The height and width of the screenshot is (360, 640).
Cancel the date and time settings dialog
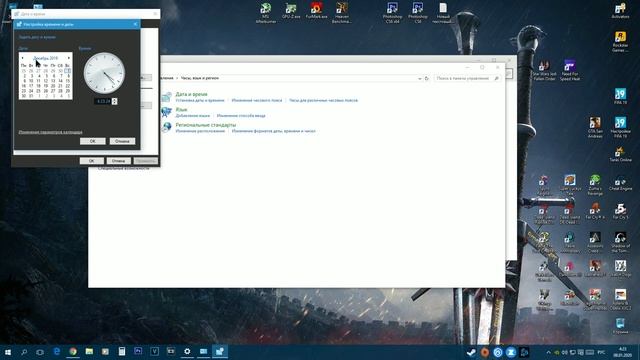tap(122, 141)
